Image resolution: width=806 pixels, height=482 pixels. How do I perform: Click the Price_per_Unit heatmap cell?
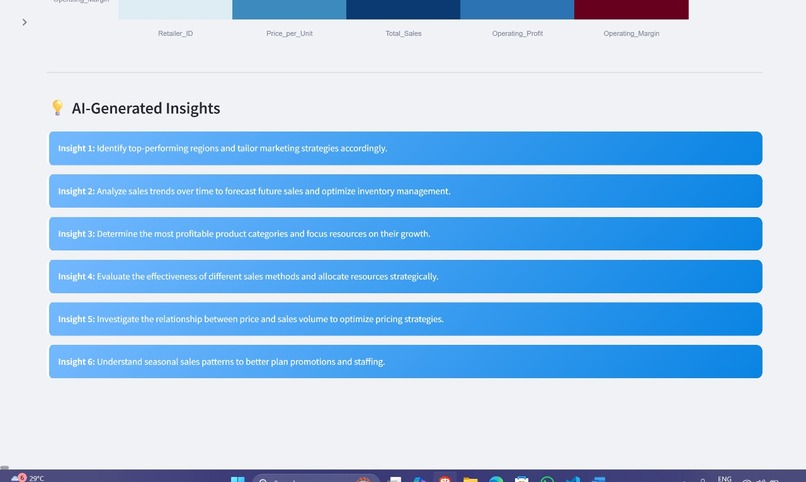pyautogui.click(x=289, y=9)
